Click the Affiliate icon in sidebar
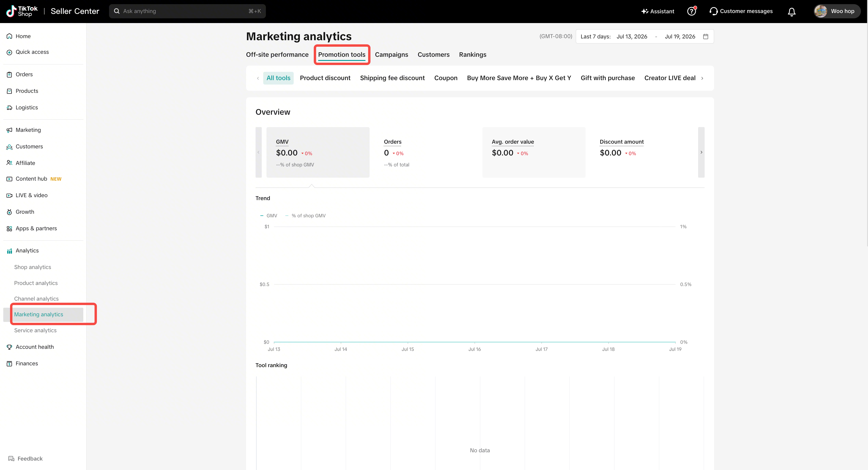Image resolution: width=868 pixels, height=470 pixels. (x=9, y=163)
